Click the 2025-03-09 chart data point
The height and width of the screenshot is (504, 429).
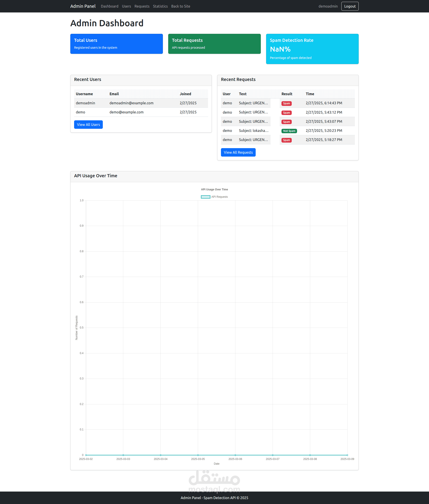tap(347, 455)
